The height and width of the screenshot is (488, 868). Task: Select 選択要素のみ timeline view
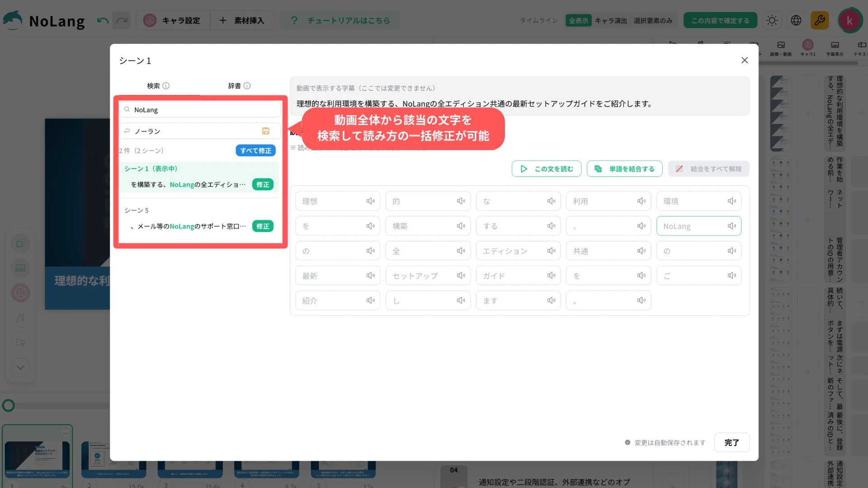pos(653,21)
